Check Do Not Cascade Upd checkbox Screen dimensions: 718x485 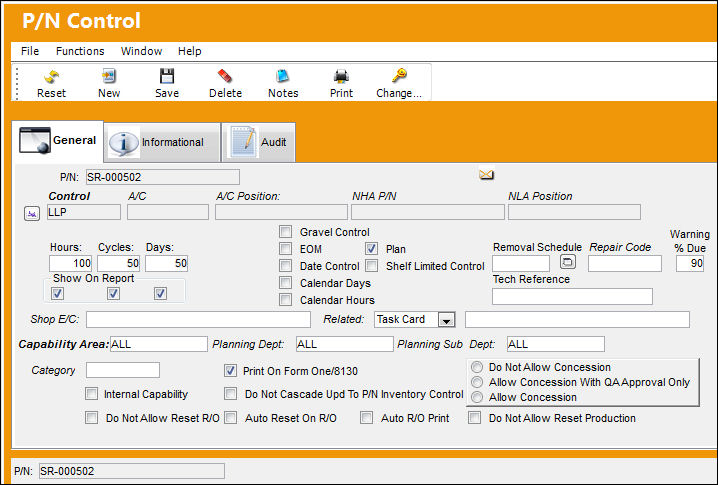(230, 394)
